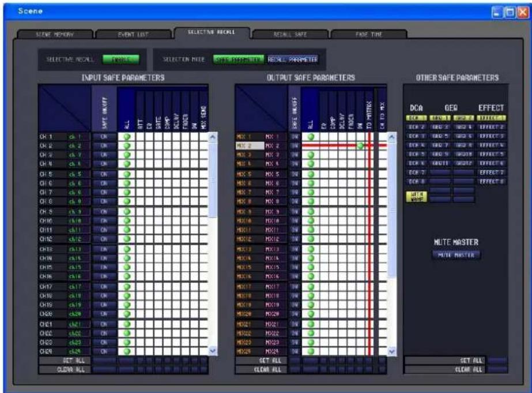Viewport: 532px width, 393px height.
Task: Toggle SAFE ON button for CH24
Action: point(104,351)
